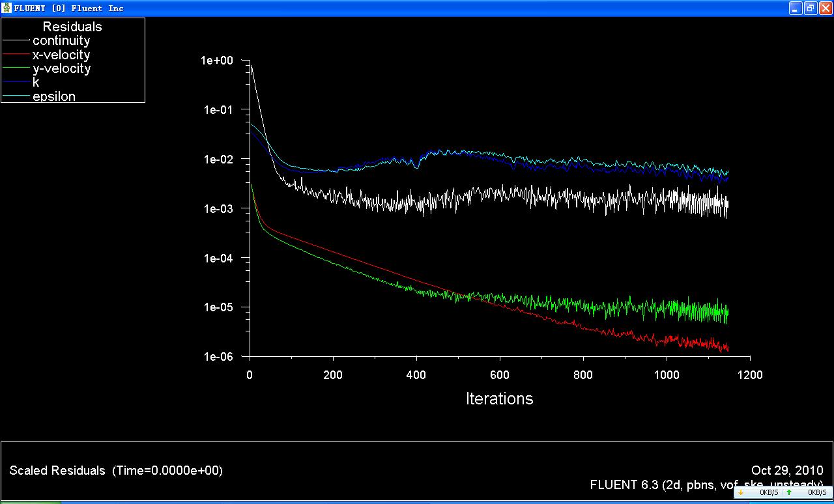Click the Residuals legend title
Viewport: 834px width, 504px height.
pyautogui.click(x=72, y=27)
